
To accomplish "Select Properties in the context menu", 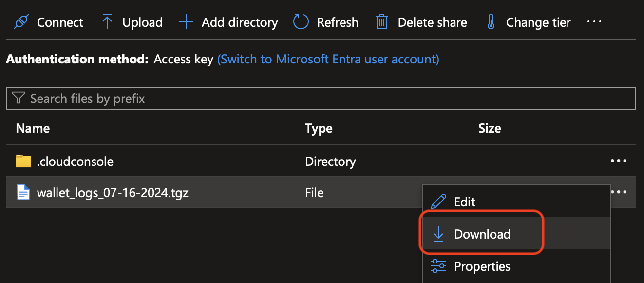I will point(482,266).
